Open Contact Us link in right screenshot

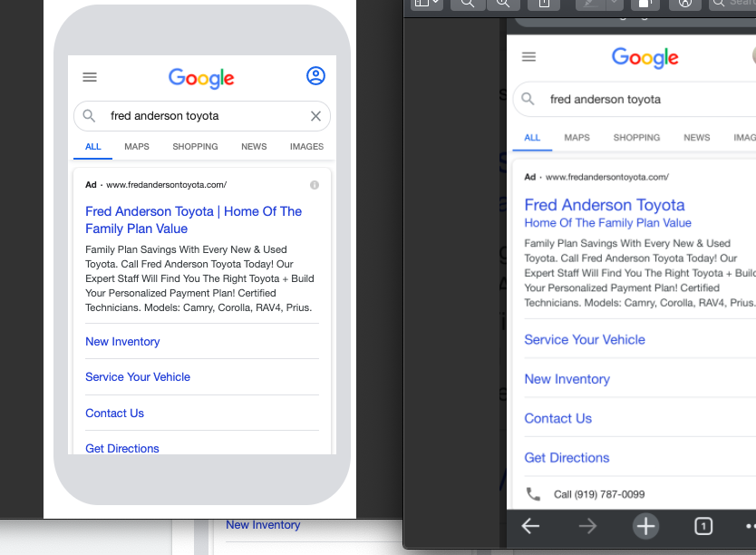coord(558,418)
